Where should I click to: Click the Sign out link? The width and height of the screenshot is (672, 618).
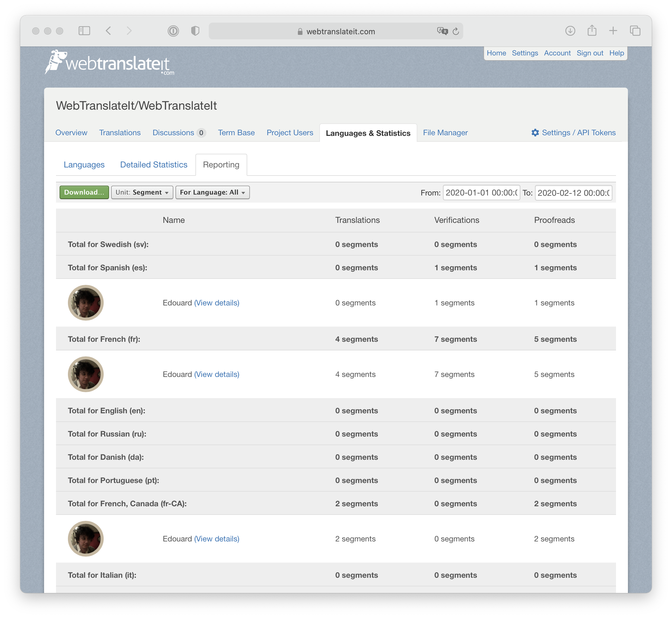[x=590, y=53]
